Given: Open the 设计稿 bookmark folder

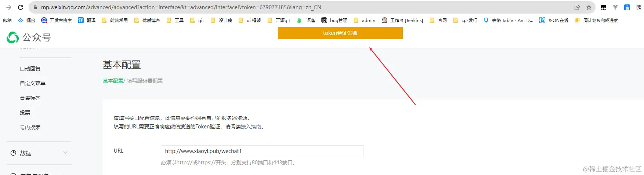Looking at the screenshot, I should (x=221, y=21).
